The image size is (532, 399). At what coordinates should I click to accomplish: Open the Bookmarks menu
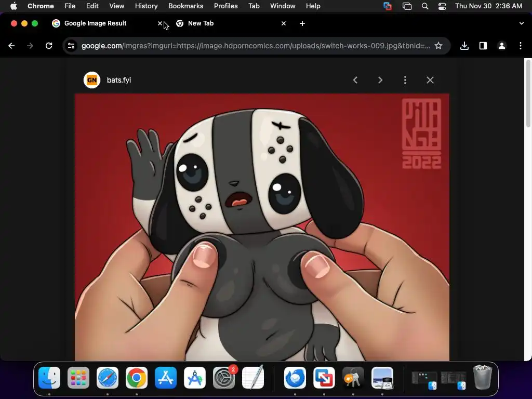185,6
